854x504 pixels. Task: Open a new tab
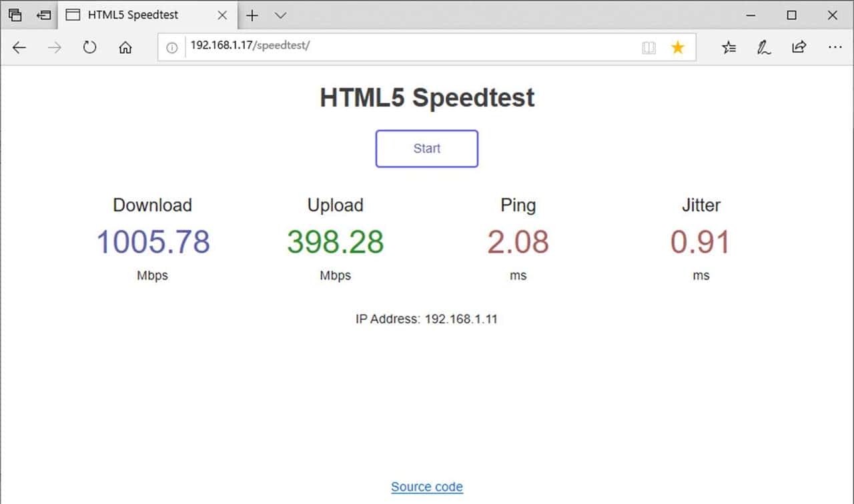tap(252, 15)
